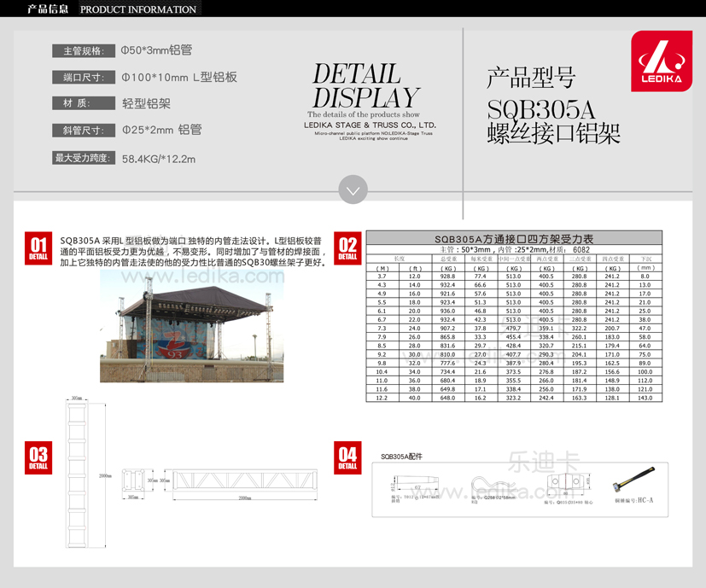Viewport: 706px width, 588px height.
Task: Select table cell 322.2
Action: point(579,329)
